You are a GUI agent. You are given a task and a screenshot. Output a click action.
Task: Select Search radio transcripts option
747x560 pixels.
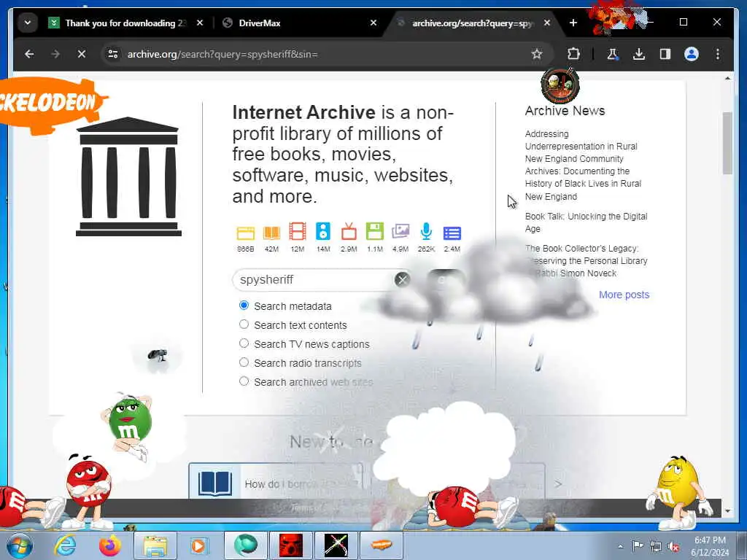click(x=244, y=362)
